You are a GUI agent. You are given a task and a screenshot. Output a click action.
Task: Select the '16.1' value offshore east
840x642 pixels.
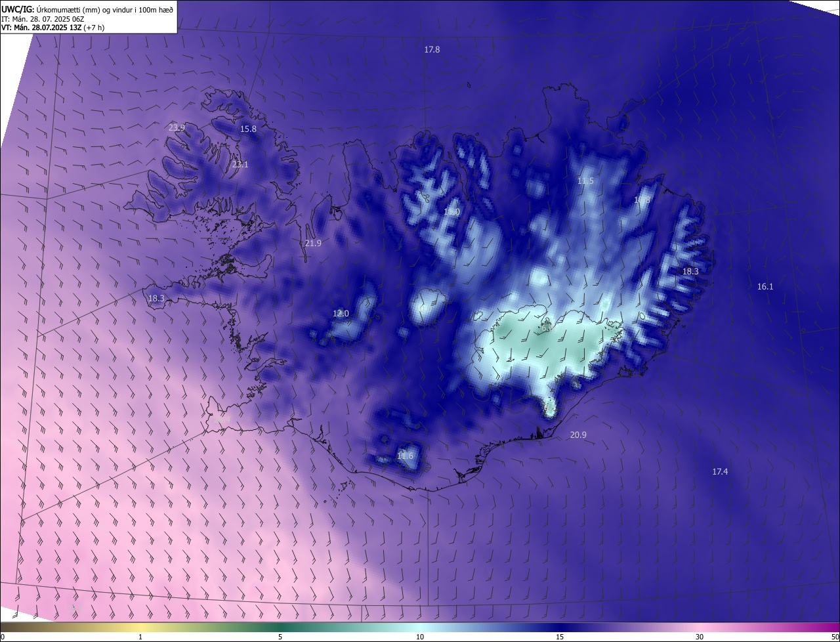[765, 287]
